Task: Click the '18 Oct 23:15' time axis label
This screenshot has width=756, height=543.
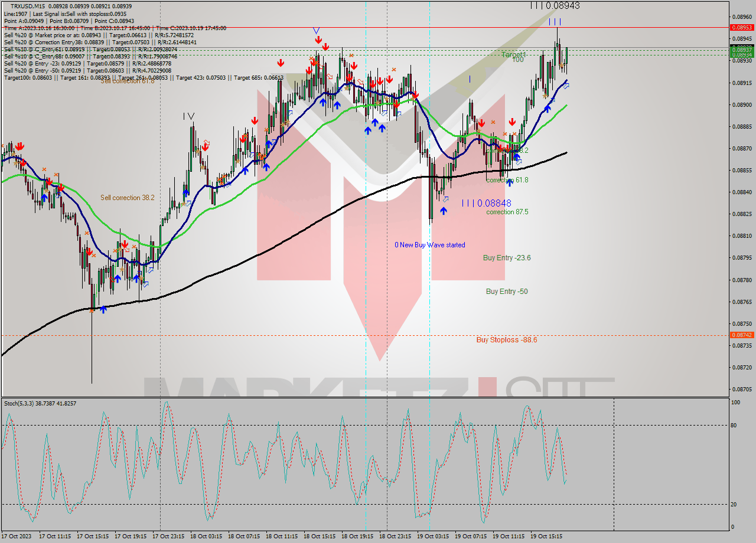Action: point(395,537)
